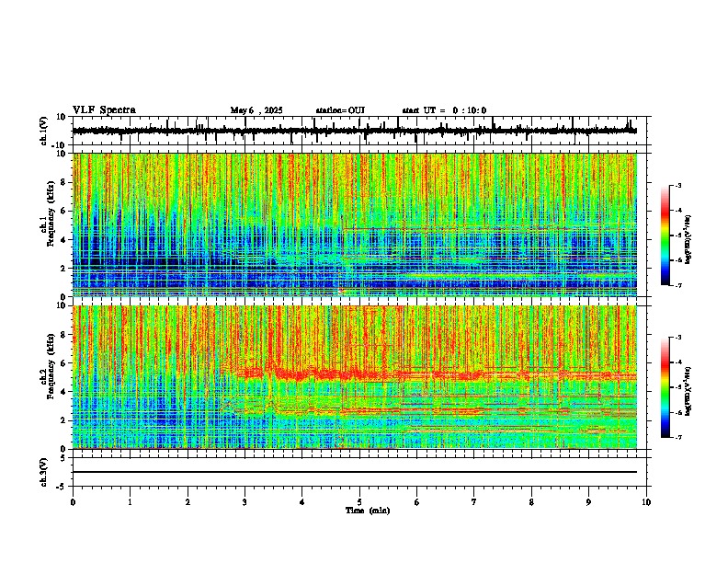The width and height of the screenshot is (728, 563).
Task: Click the ch.1 log(PSD) colorbar label
Action: (688, 240)
